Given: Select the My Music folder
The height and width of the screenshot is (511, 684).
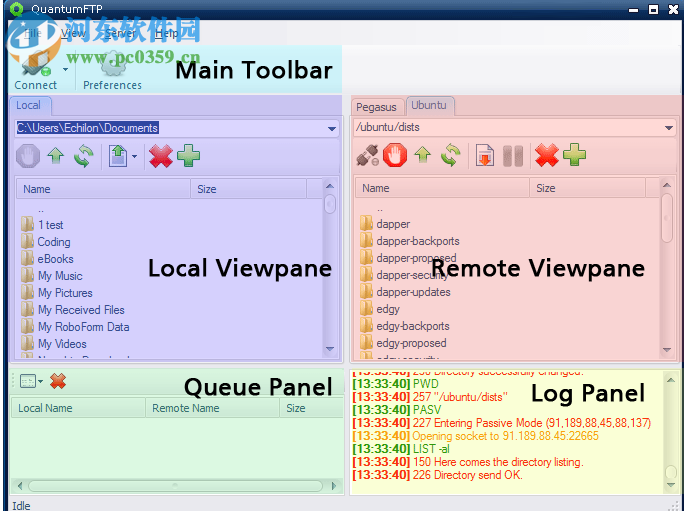Looking at the screenshot, I should 51,276.
